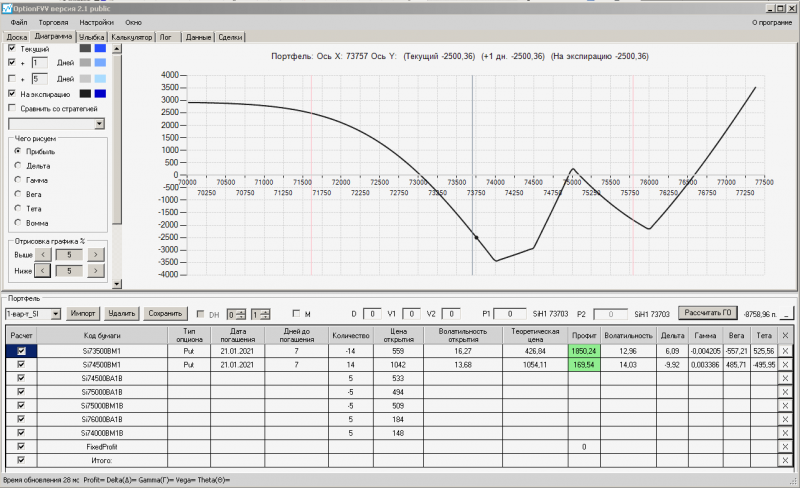Switch to the Сделки tab

(x=230, y=37)
